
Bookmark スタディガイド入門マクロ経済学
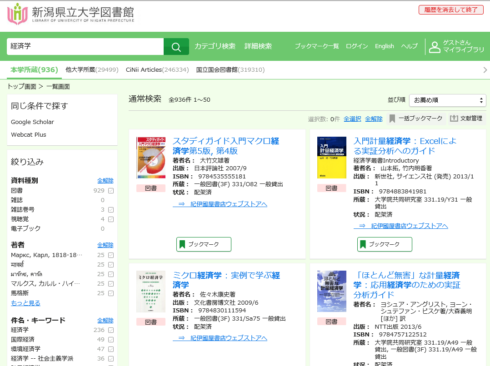(204, 244)
